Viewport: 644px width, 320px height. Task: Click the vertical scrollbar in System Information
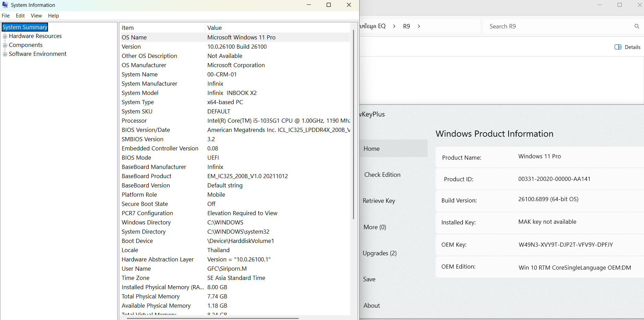pyautogui.click(x=353, y=123)
